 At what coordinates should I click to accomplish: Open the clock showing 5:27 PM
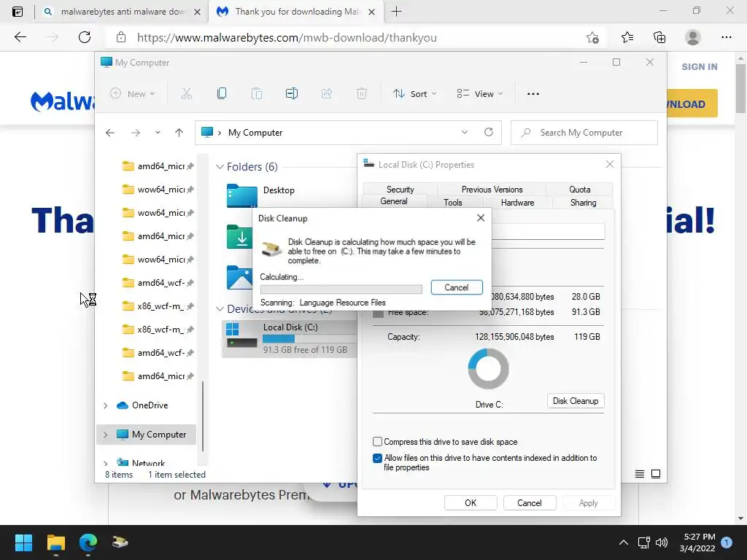click(x=697, y=542)
